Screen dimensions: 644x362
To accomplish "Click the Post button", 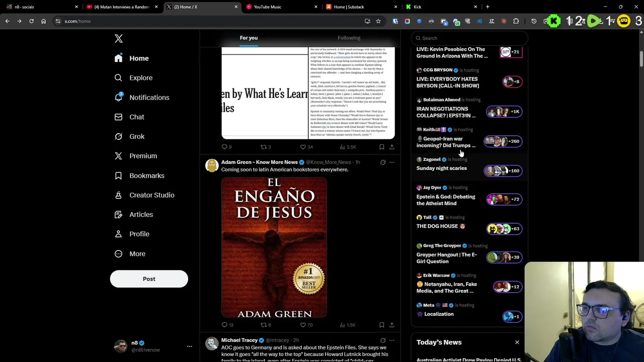I will pyautogui.click(x=149, y=279).
